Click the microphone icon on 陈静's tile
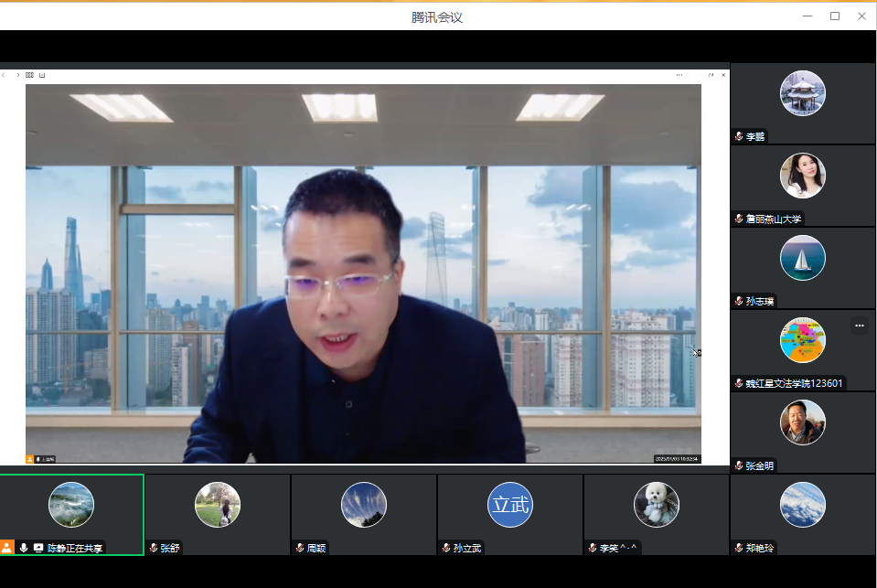The image size is (877, 588). coord(24,548)
